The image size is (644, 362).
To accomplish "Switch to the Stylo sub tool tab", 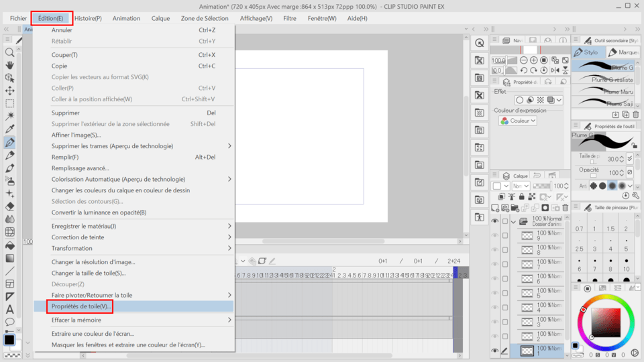I will [x=587, y=52].
